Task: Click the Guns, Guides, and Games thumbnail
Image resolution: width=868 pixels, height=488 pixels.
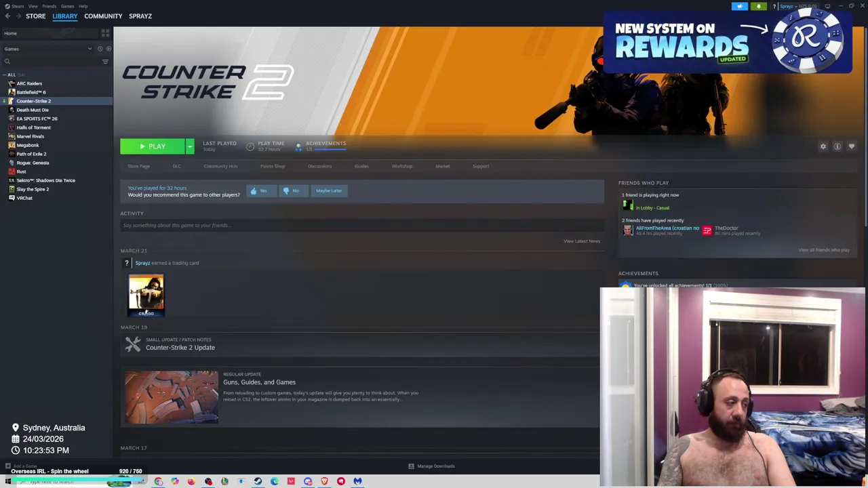Action: coord(172,397)
